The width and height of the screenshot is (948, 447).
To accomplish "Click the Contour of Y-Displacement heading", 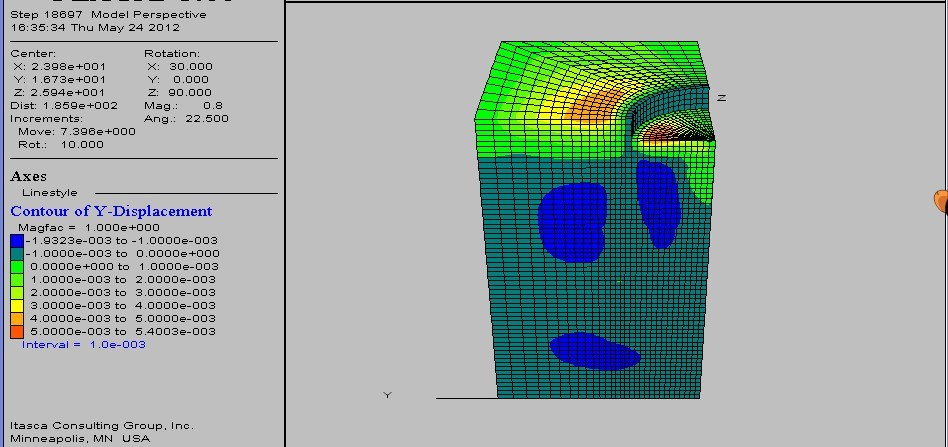I will pyautogui.click(x=111, y=211).
